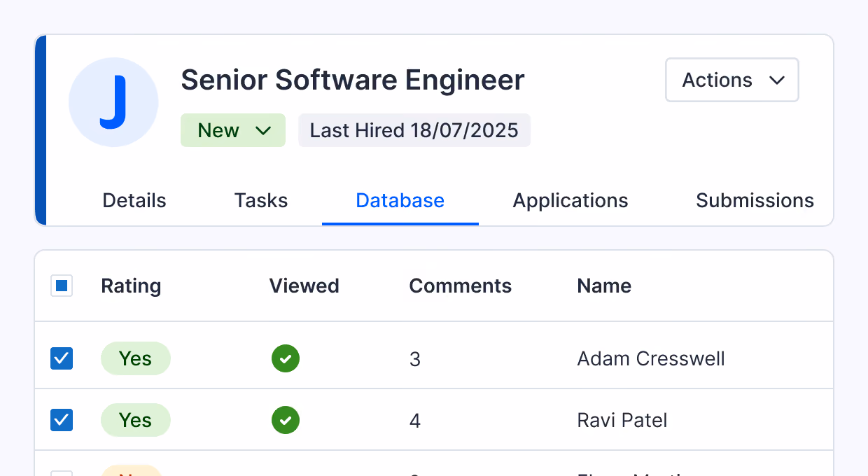
Task: Sort by the Rating column header
Action: click(x=131, y=286)
